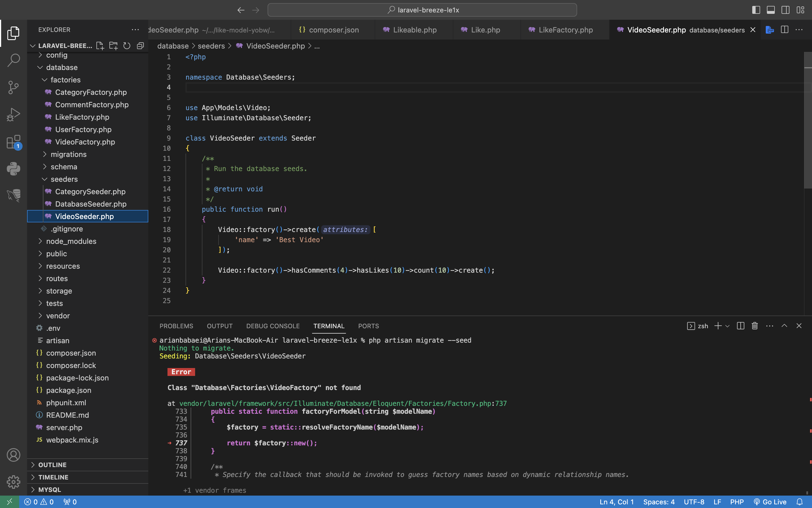
Task: Expand the TIMELINE section
Action: tap(88, 477)
